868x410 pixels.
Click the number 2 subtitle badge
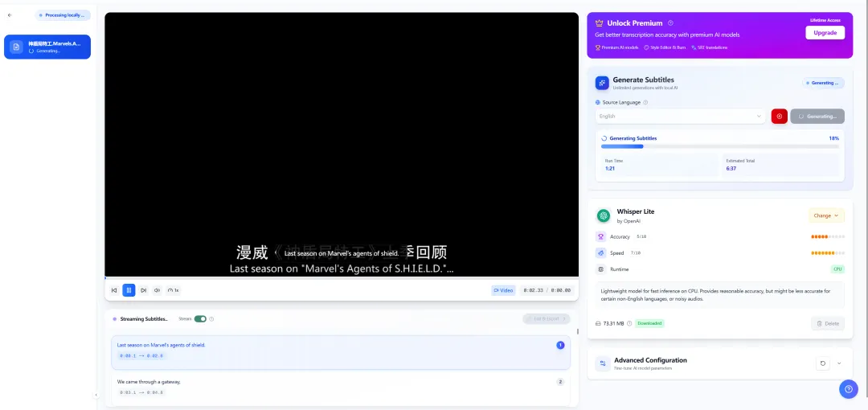[560, 382]
